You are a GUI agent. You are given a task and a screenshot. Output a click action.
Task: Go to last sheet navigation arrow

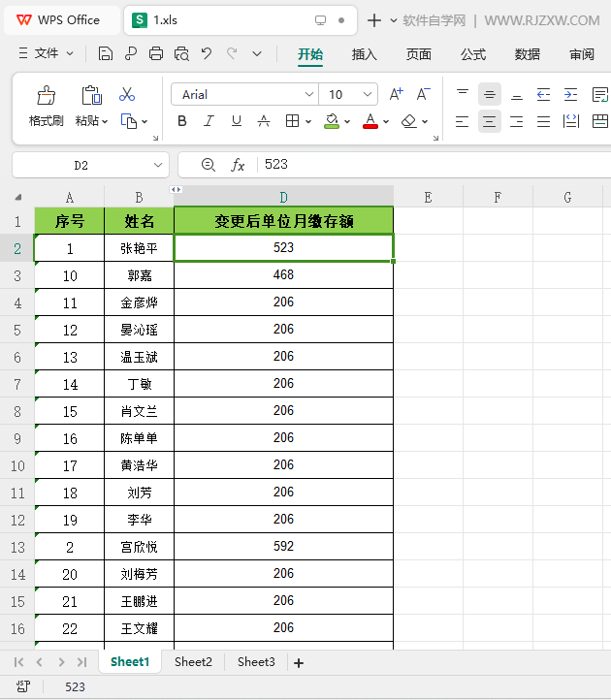pyautogui.click(x=81, y=662)
